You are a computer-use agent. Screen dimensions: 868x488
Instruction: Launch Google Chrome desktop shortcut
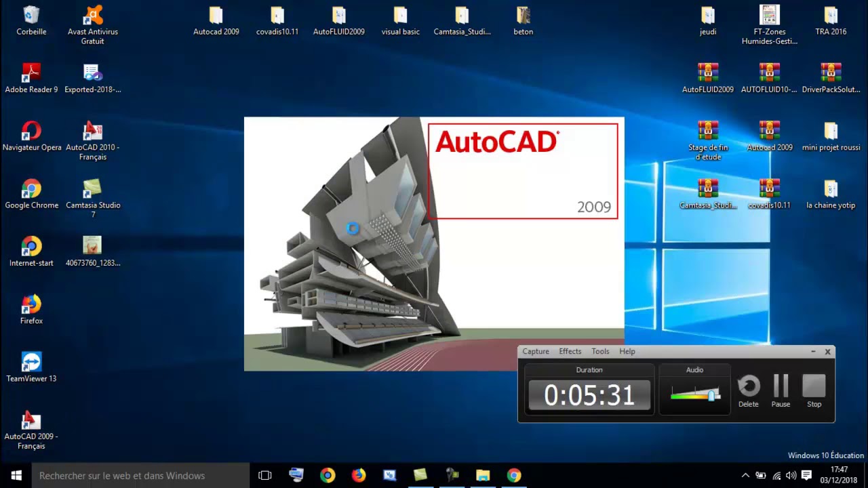coord(31,194)
